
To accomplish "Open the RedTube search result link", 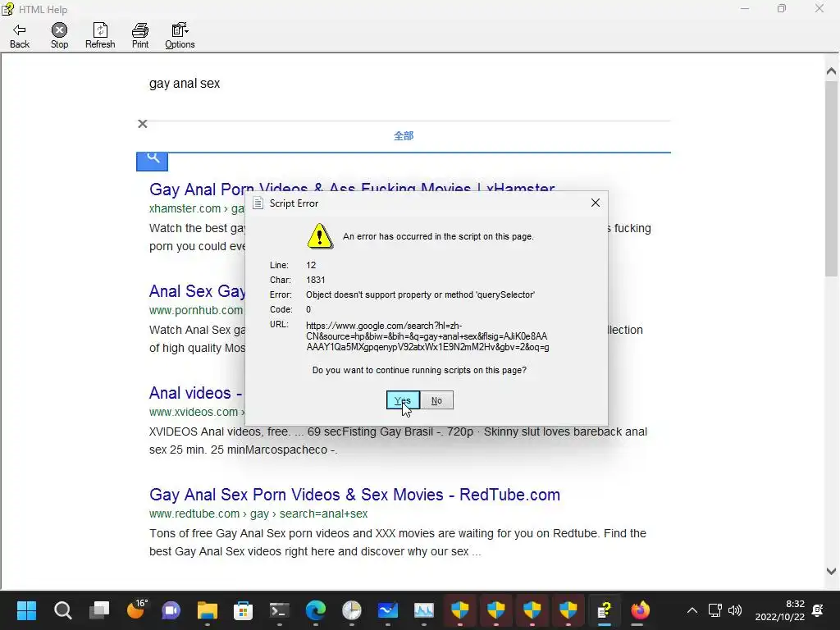I will (354, 495).
